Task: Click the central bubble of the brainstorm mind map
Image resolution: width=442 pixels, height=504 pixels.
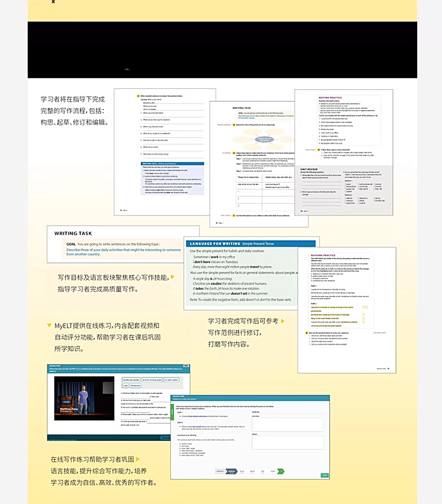Action: (265, 140)
